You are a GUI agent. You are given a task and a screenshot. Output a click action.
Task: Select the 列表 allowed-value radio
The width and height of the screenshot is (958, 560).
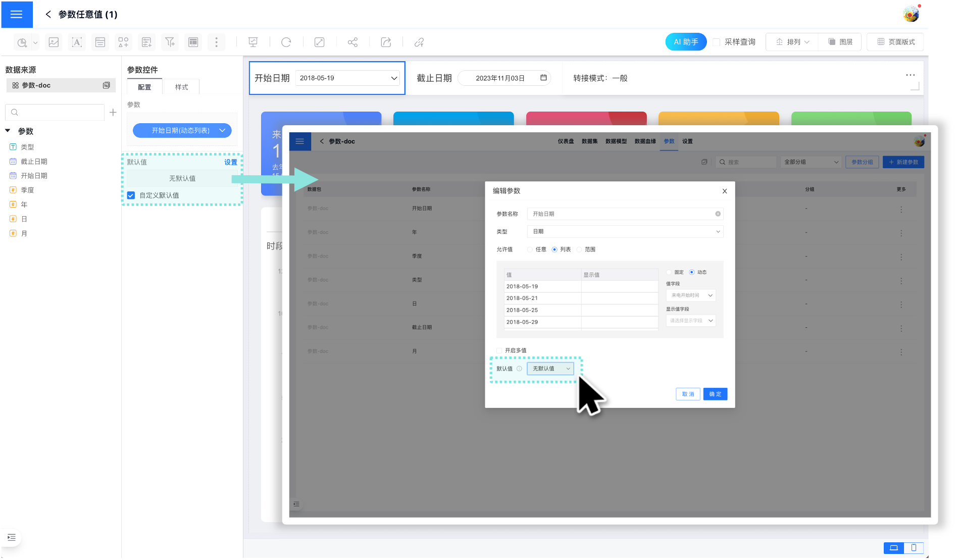pos(554,249)
